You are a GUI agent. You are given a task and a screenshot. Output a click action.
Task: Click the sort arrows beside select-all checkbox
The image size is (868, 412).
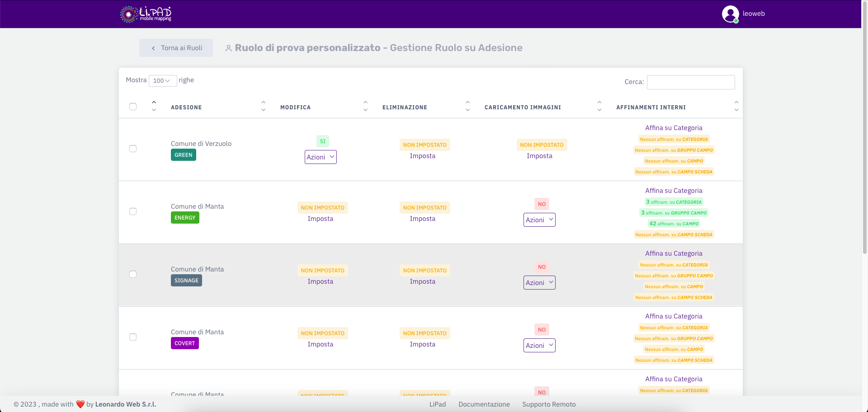click(154, 107)
